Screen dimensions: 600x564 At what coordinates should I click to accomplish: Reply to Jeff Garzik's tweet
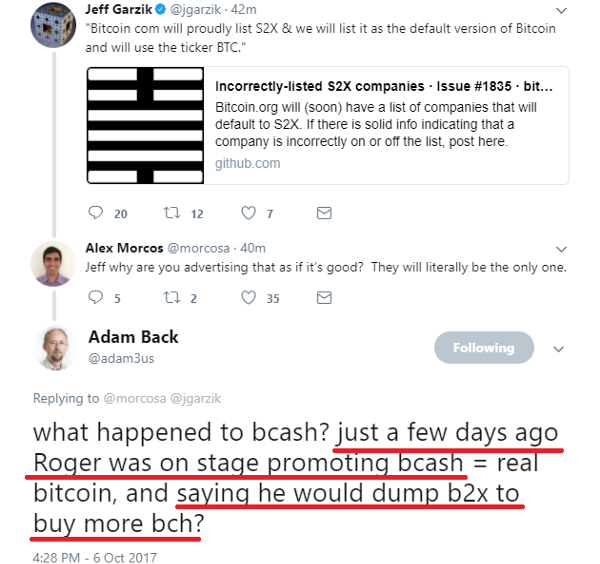click(x=96, y=212)
